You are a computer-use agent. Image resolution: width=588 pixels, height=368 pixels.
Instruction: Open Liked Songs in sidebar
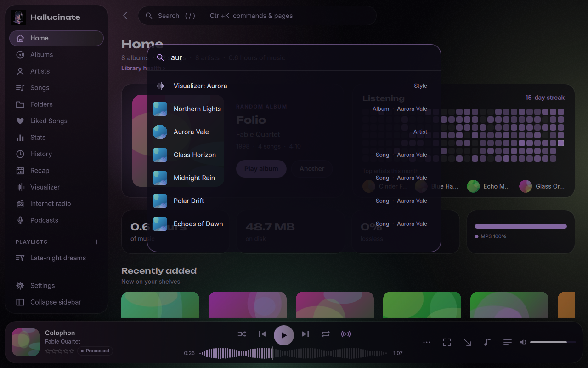(x=57, y=121)
